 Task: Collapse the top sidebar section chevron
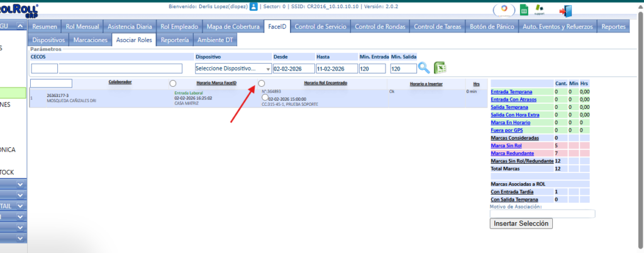(20, 26)
